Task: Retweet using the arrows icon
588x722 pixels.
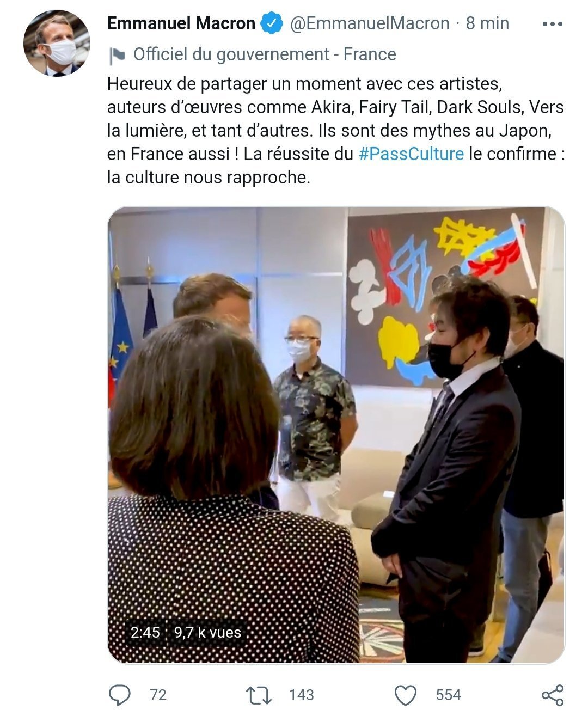Action: [x=259, y=695]
